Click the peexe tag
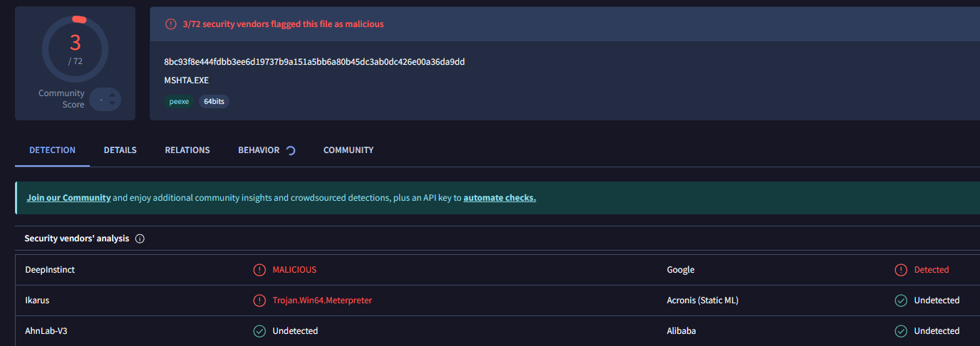The image size is (980, 346). click(179, 102)
